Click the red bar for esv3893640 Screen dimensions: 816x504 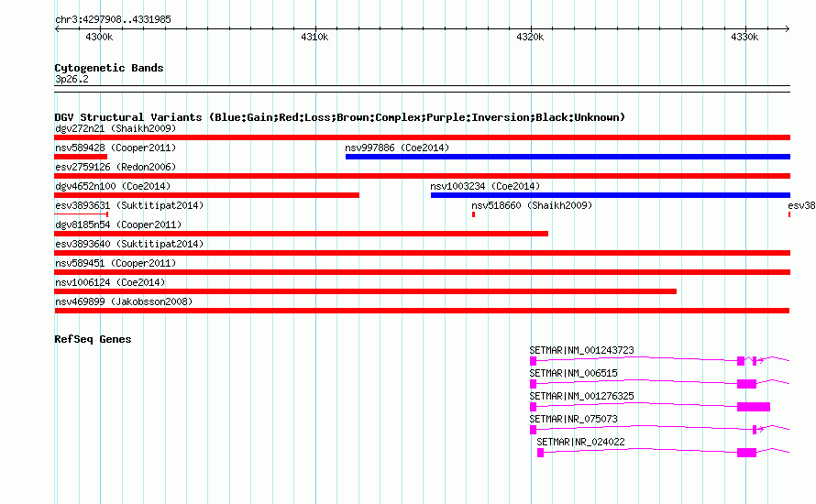tap(422, 253)
